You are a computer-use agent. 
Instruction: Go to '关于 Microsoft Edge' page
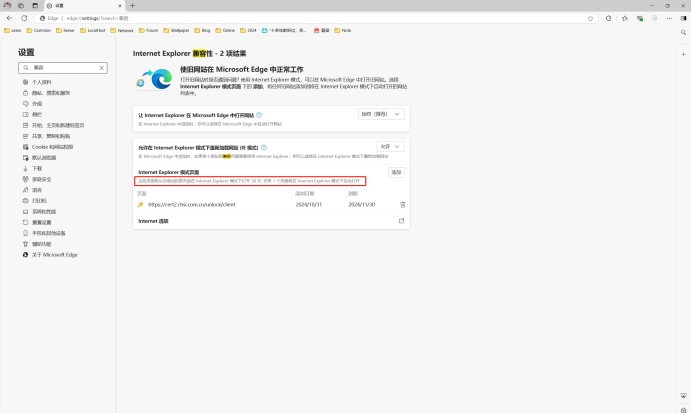(x=54, y=255)
